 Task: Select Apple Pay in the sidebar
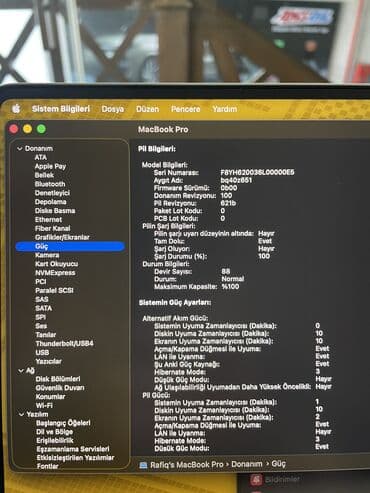click(x=50, y=166)
